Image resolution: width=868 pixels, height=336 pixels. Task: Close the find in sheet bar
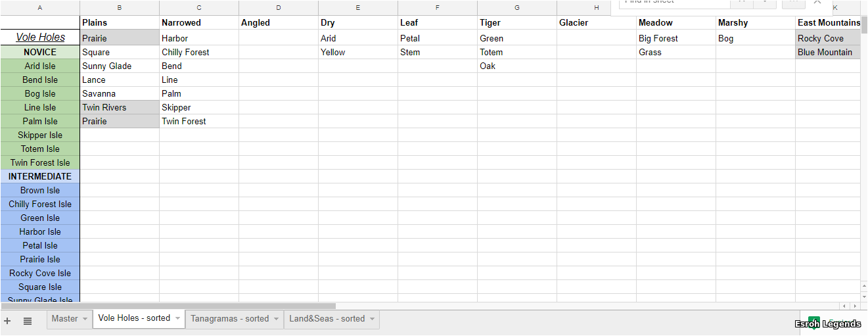pyautogui.click(x=817, y=2)
